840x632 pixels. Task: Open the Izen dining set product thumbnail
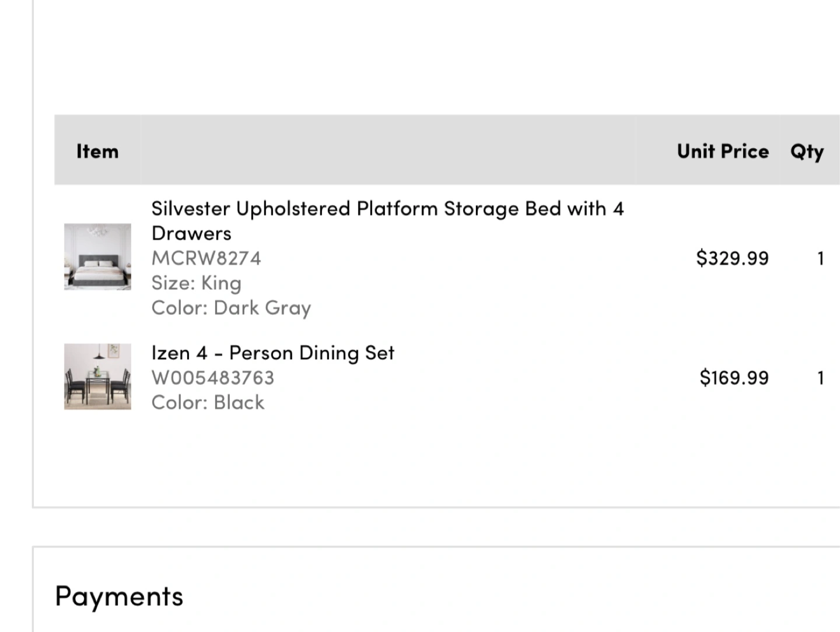click(x=97, y=377)
